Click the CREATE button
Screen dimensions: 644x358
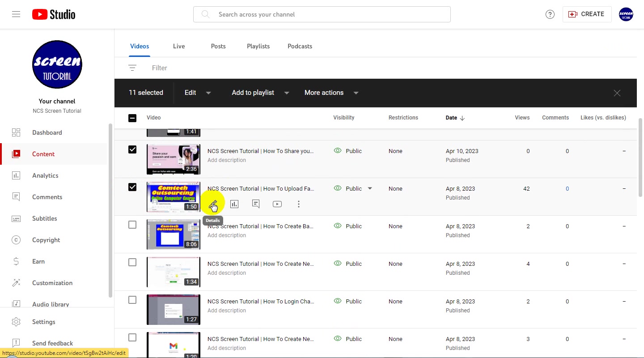point(587,14)
